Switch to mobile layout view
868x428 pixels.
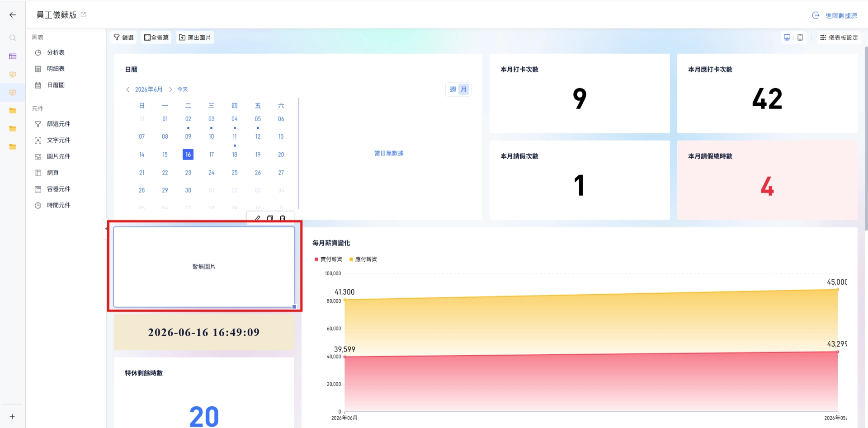(800, 38)
